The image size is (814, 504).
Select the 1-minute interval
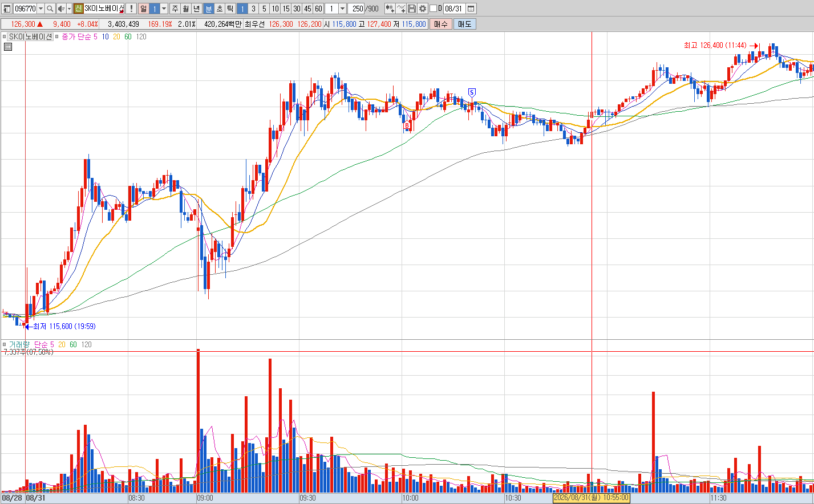click(x=242, y=9)
